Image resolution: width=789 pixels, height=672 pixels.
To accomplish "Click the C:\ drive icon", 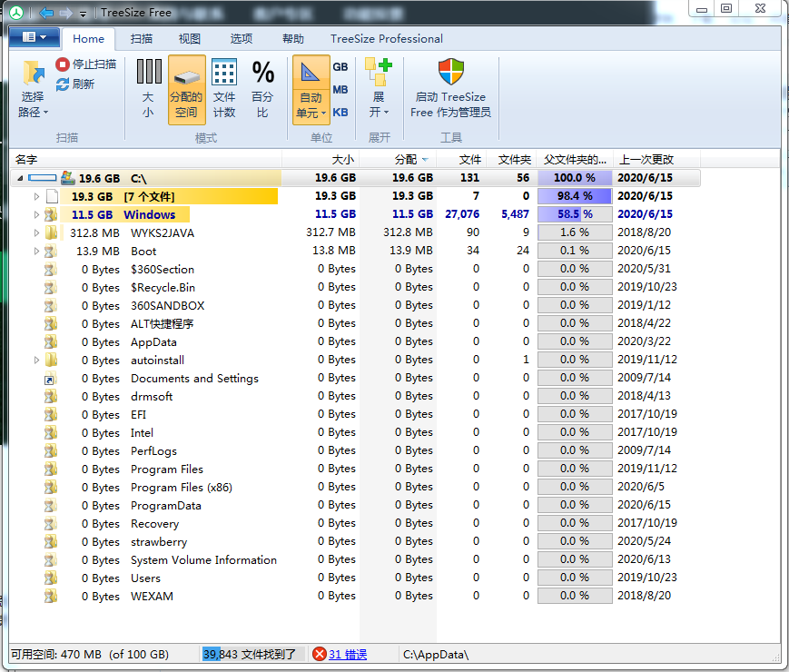I will click(67, 178).
